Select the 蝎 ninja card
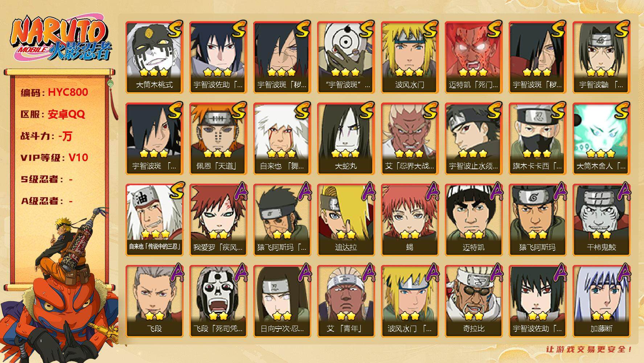Screen dimensions: 644x363 [x=410, y=220]
